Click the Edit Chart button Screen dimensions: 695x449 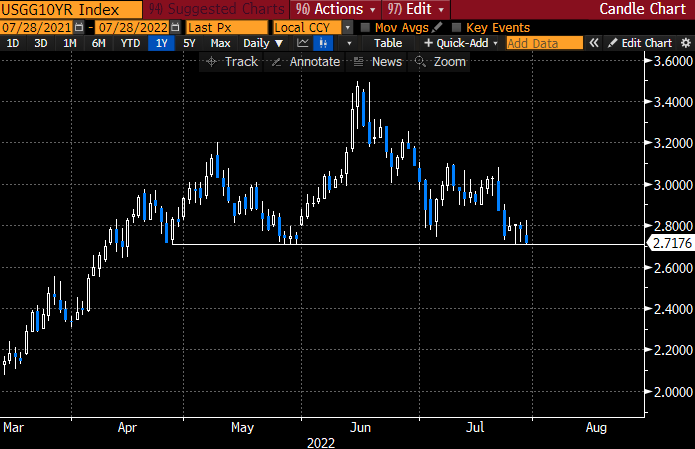point(640,43)
